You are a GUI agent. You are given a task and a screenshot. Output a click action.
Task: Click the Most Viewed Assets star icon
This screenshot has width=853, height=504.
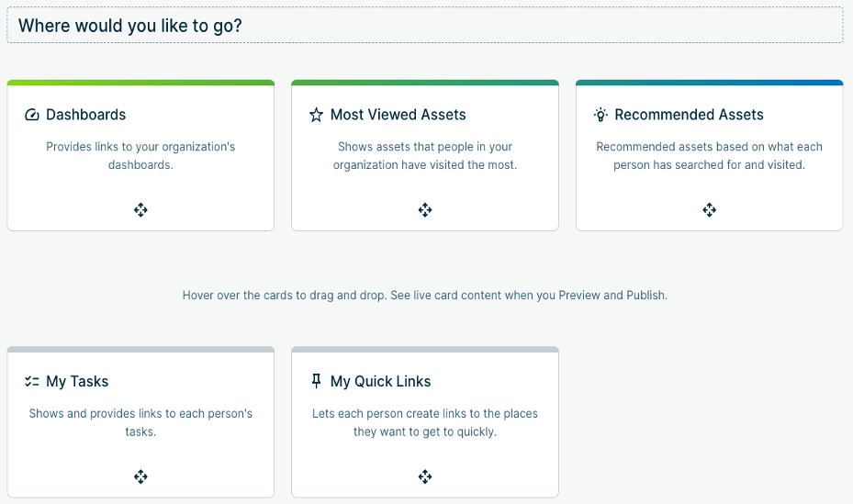point(317,116)
